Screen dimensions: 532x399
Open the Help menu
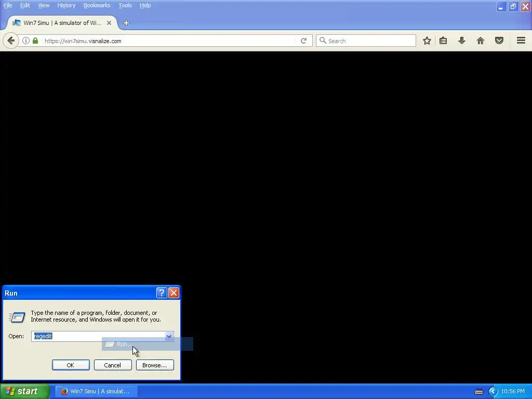tap(145, 5)
